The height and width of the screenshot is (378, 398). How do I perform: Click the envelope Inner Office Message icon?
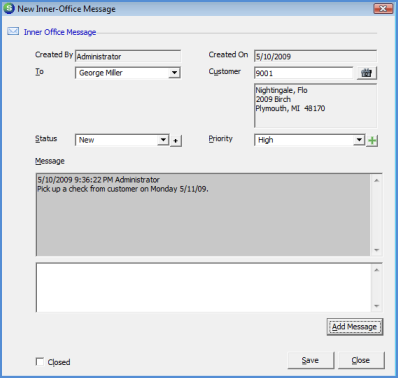(13, 32)
